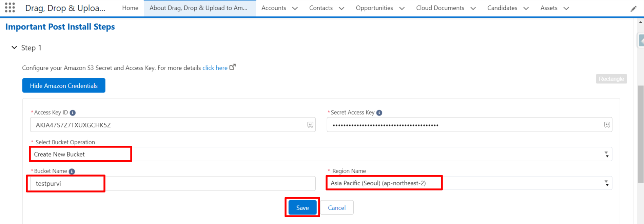Switch to the Assets tab
This screenshot has width=644, height=224.
[549, 8]
